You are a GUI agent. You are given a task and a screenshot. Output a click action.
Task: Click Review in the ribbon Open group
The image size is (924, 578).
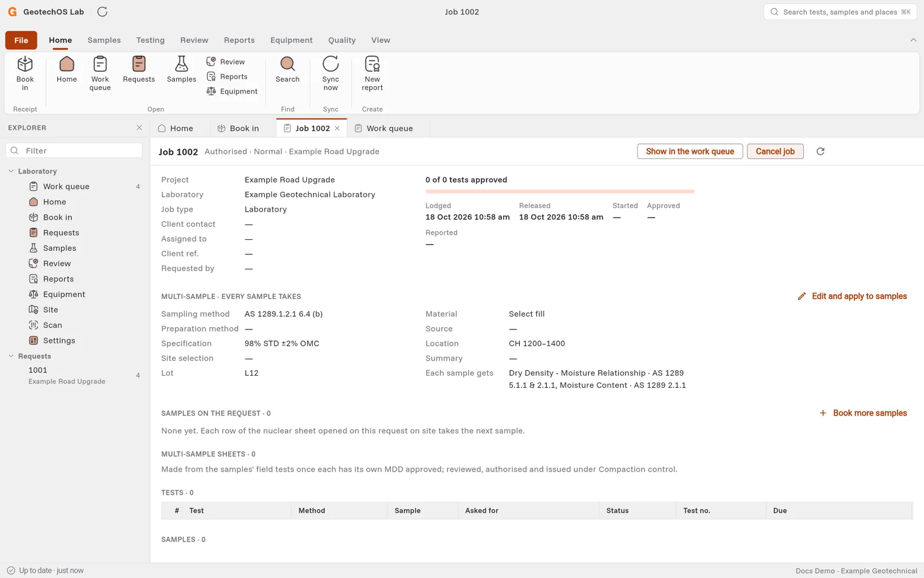[x=226, y=62]
